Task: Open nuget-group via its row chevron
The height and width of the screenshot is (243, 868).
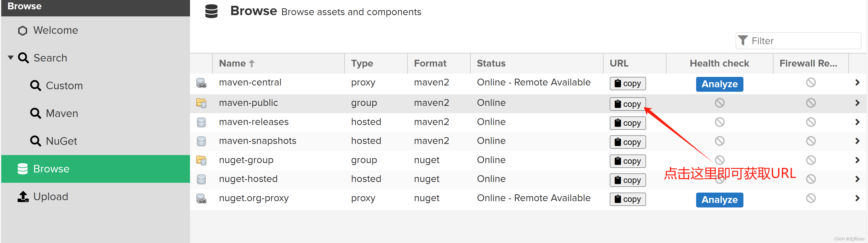Action: coord(857,160)
